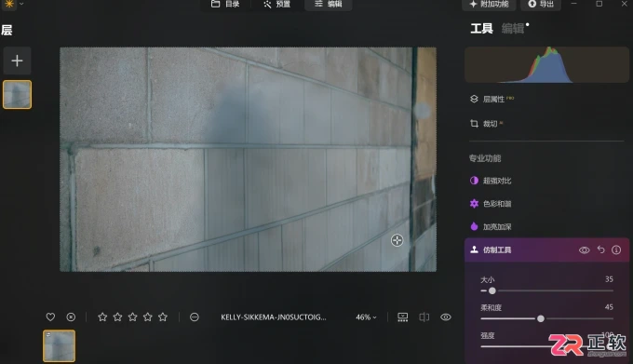Select the 编辑 edits tab in right panel
This screenshot has height=364, width=633.
click(x=513, y=29)
